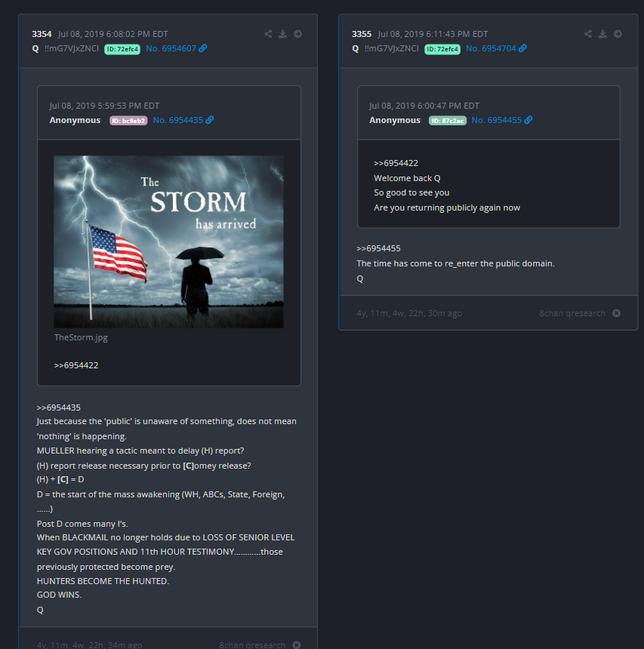Click the ID 87c2ac badge

tap(448, 121)
